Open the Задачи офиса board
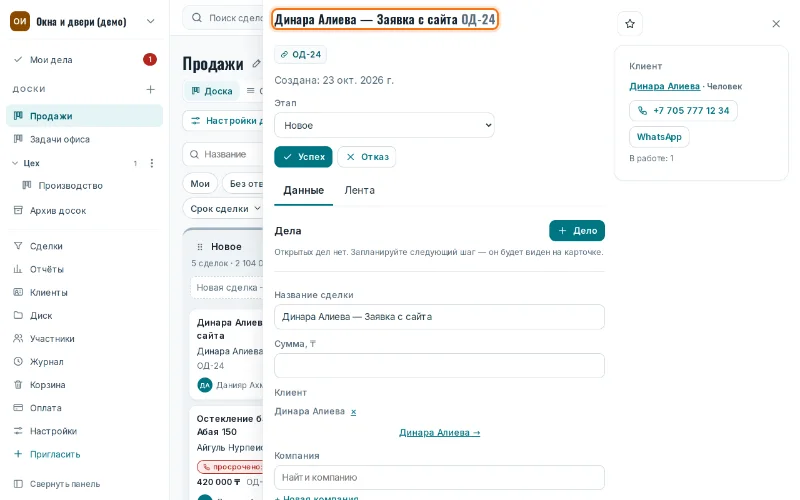The width and height of the screenshot is (800, 500). click(84, 139)
